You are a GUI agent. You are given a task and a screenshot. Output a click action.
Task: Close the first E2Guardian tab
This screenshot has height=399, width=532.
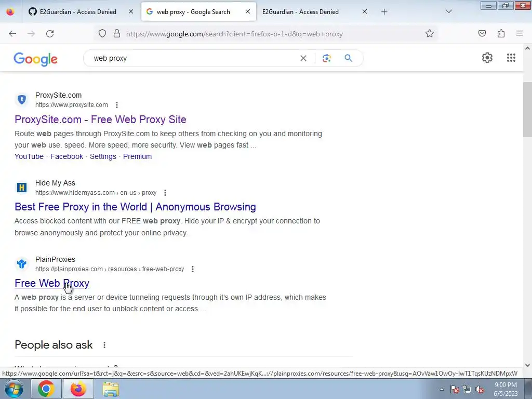[x=131, y=11]
